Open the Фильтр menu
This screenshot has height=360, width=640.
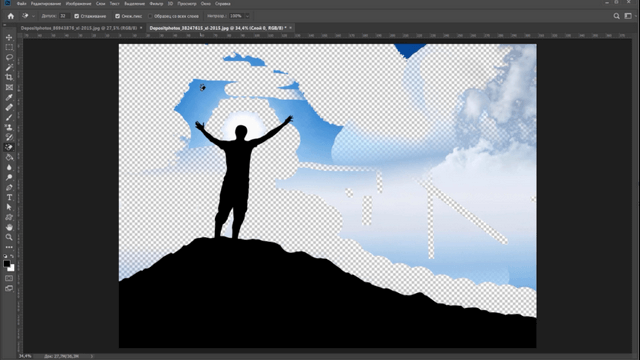click(156, 4)
